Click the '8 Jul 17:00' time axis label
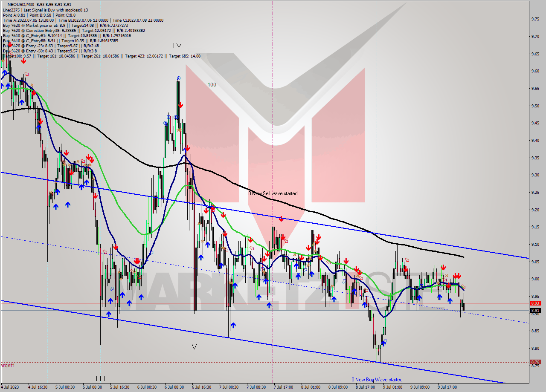 tap(365, 387)
